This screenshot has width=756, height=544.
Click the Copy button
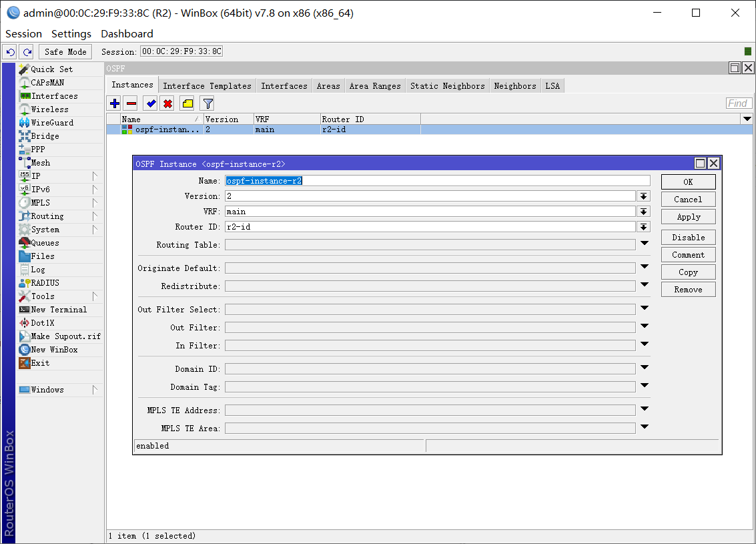point(688,272)
